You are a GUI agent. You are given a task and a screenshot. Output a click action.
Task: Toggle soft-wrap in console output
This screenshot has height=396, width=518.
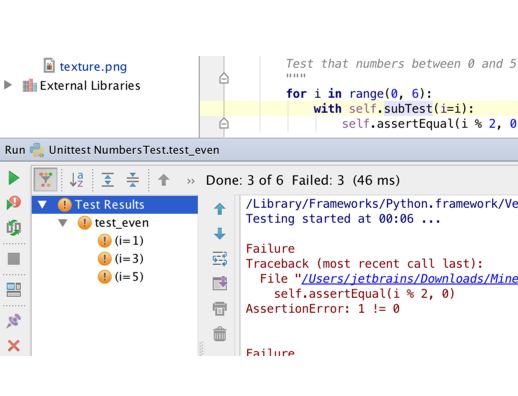point(220,259)
